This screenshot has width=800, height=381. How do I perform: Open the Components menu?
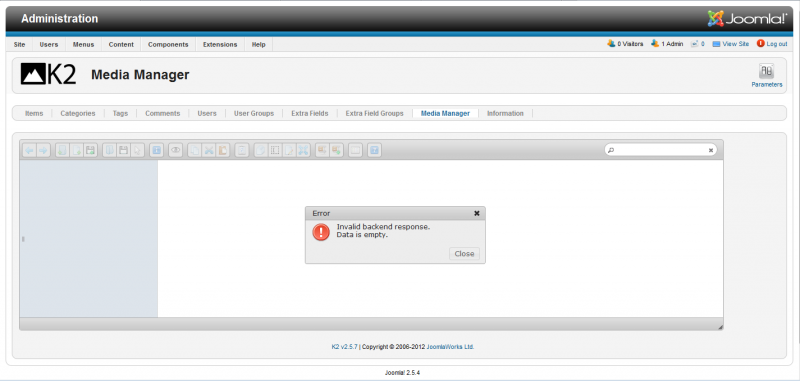click(x=168, y=44)
